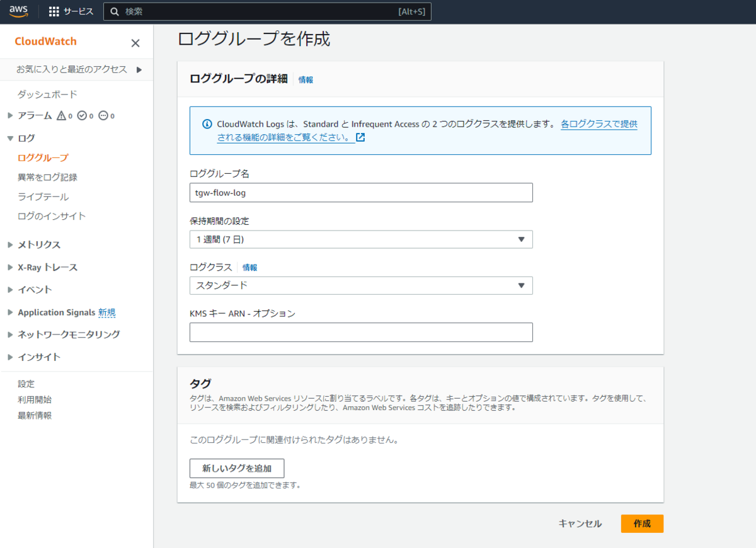Screen dimensions: 756x548
Task: Open log class feature details link
Action: 427,131
